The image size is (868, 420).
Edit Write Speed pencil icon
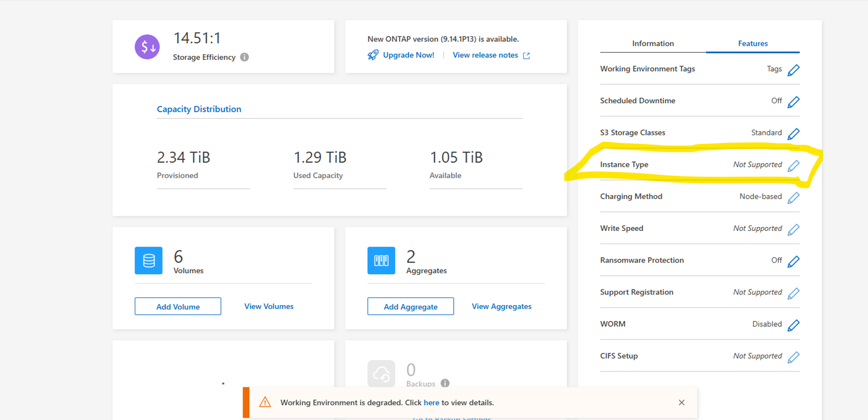click(x=793, y=229)
